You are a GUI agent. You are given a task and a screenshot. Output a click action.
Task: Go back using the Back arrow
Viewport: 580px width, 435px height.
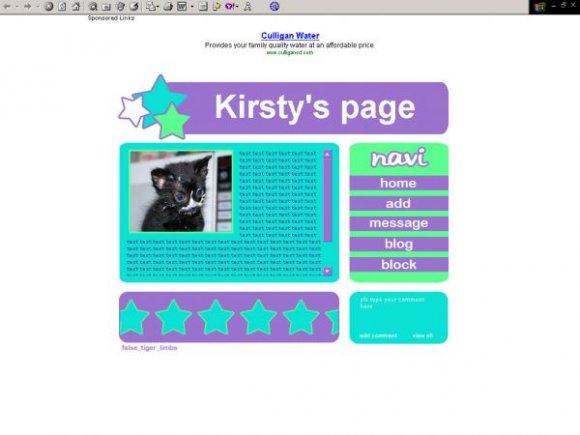click(7, 6)
